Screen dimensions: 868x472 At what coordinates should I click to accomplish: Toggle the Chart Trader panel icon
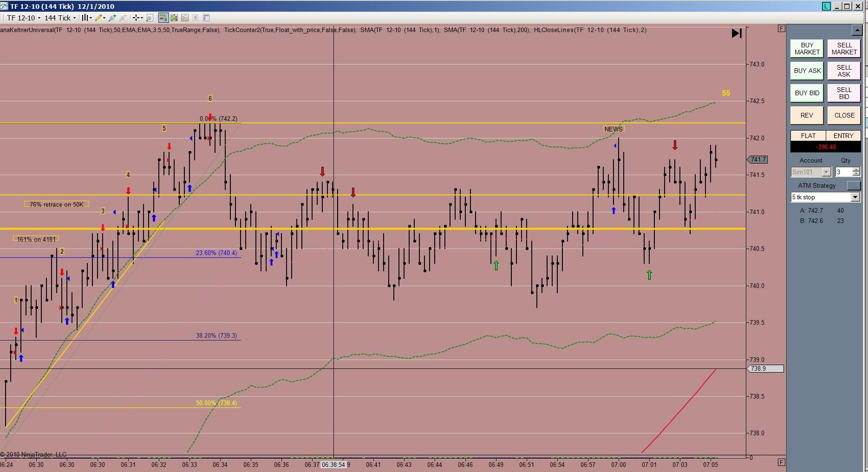(163, 18)
